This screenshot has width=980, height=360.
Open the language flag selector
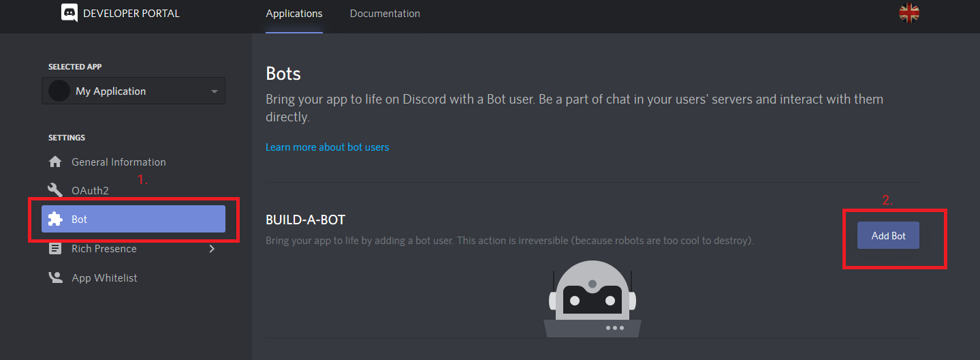pyautogui.click(x=908, y=13)
